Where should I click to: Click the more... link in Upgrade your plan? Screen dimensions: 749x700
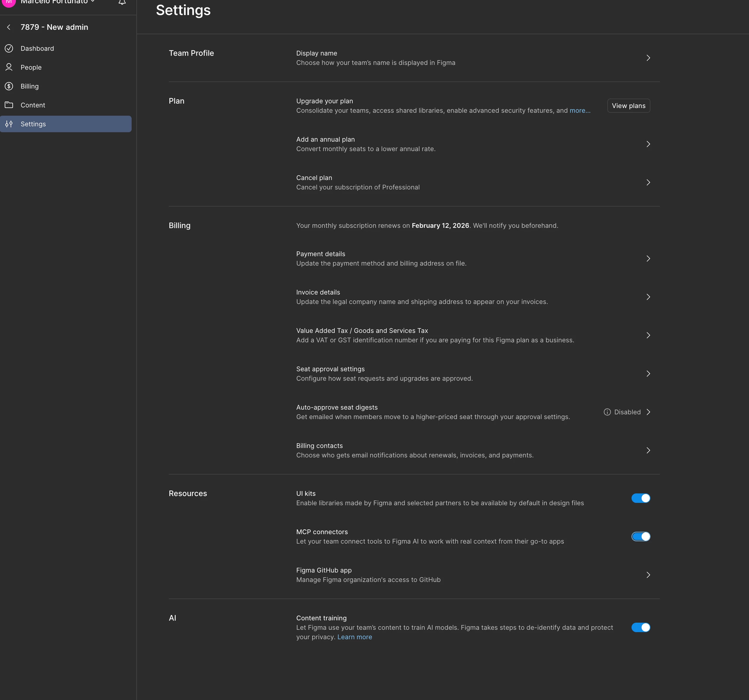pyautogui.click(x=580, y=110)
